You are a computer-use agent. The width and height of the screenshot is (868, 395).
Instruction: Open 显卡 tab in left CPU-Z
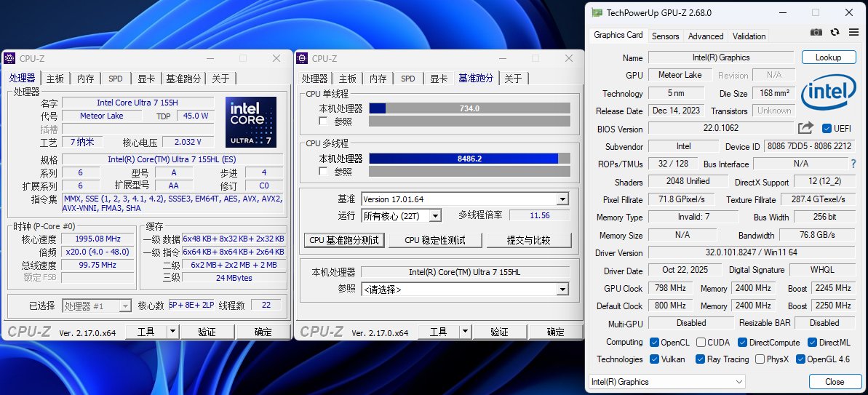pyautogui.click(x=146, y=79)
